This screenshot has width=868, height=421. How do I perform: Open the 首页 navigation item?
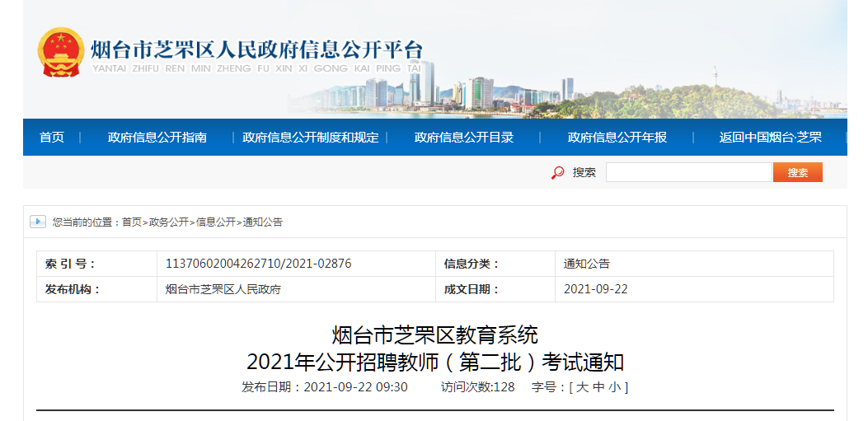click(x=52, y=138)
